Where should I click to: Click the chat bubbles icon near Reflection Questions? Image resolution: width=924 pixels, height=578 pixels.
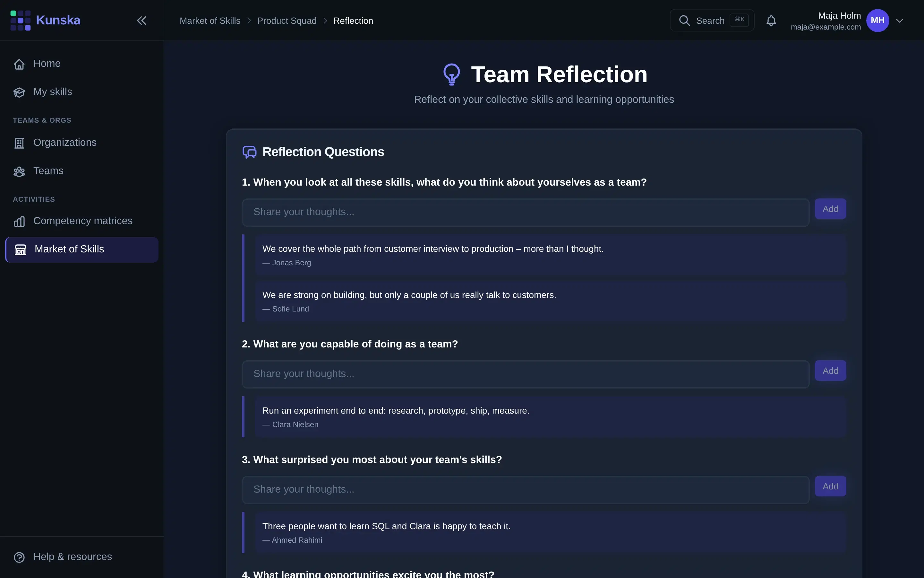[250, 152]
